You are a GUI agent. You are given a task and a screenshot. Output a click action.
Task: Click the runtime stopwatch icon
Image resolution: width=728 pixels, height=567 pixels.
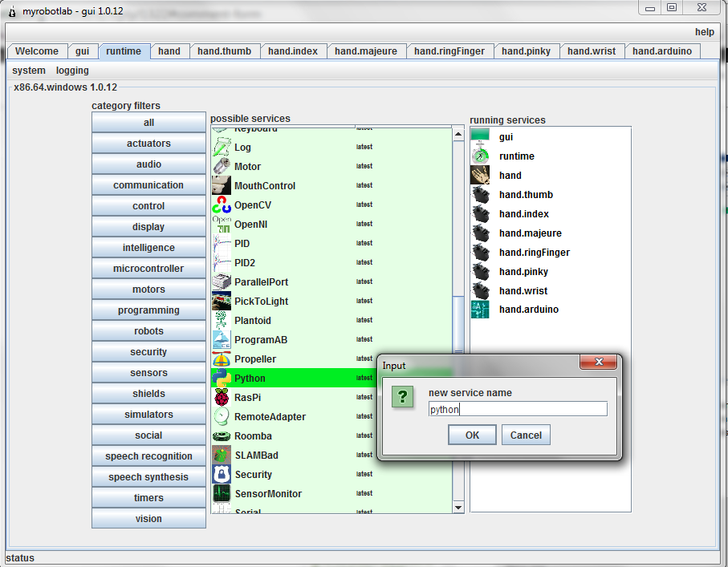point(480,156)
